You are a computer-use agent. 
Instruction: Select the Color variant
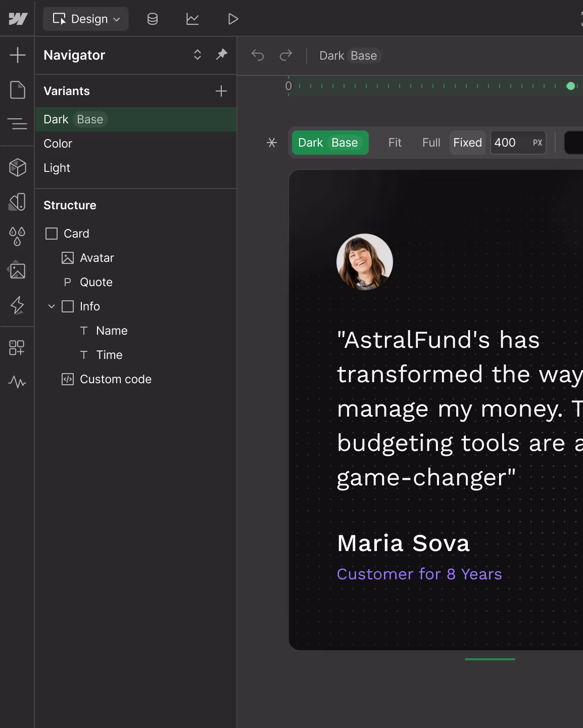pos(136,144)
